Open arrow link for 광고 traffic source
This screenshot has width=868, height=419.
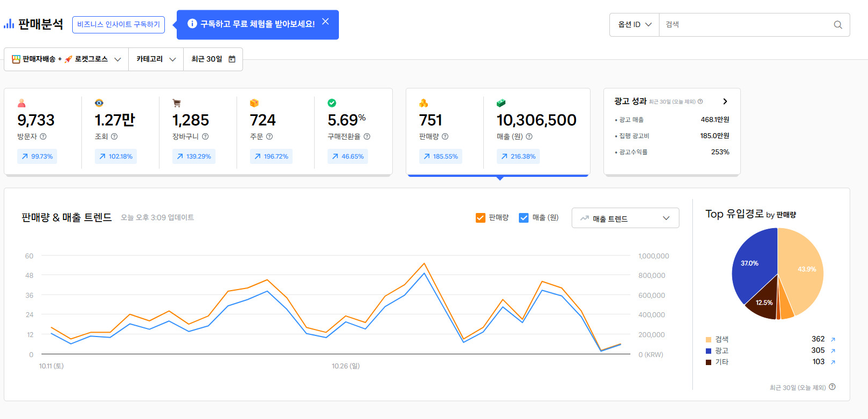(x=833, y=351)
